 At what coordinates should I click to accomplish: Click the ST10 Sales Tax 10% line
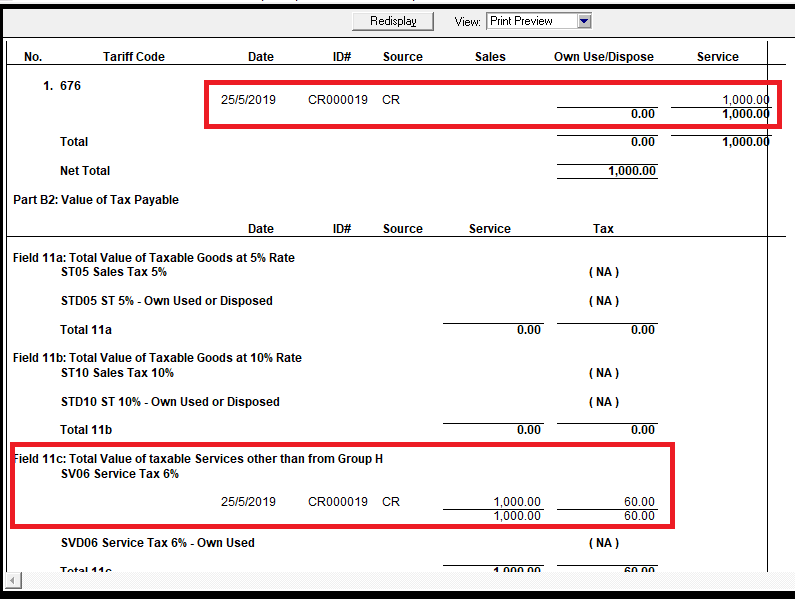coord(117,373)
